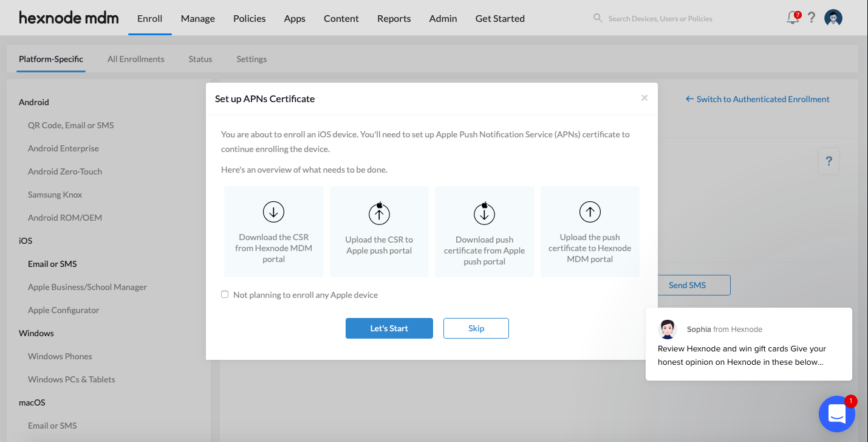Open the Content menu
Image resolution: width=868 pixels, height=442 pixels.
(x=341, y=18)
